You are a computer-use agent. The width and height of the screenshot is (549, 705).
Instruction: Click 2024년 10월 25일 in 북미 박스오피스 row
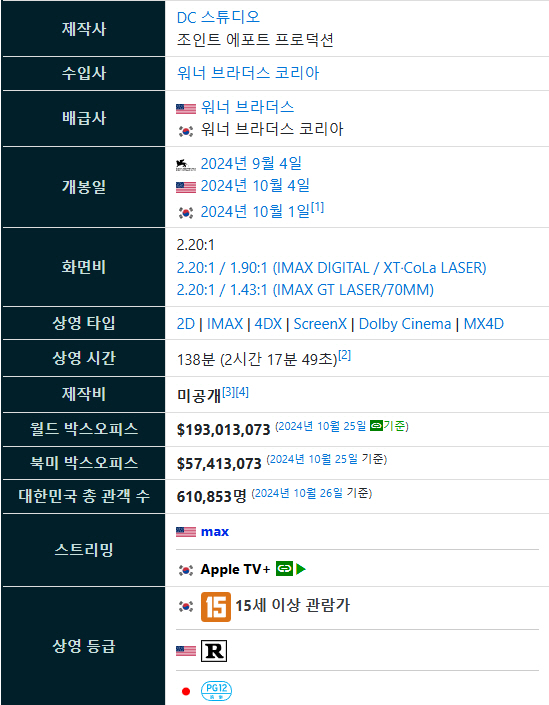pos(312,459)
